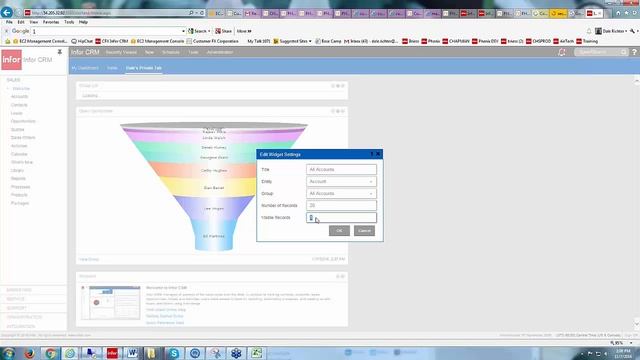Open Firefox from the taskbar

(29, 353)
